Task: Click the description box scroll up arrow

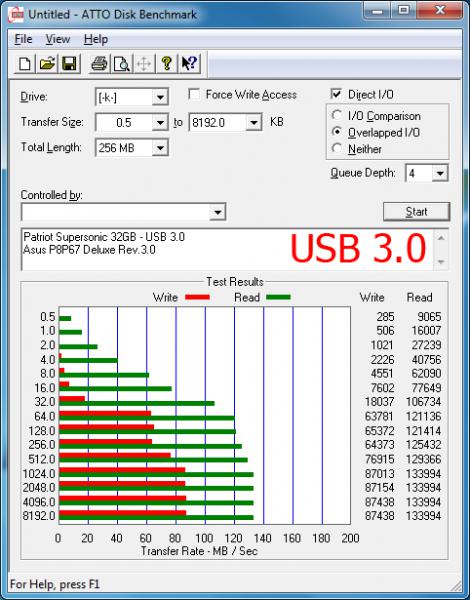Action: click(441, 238)
